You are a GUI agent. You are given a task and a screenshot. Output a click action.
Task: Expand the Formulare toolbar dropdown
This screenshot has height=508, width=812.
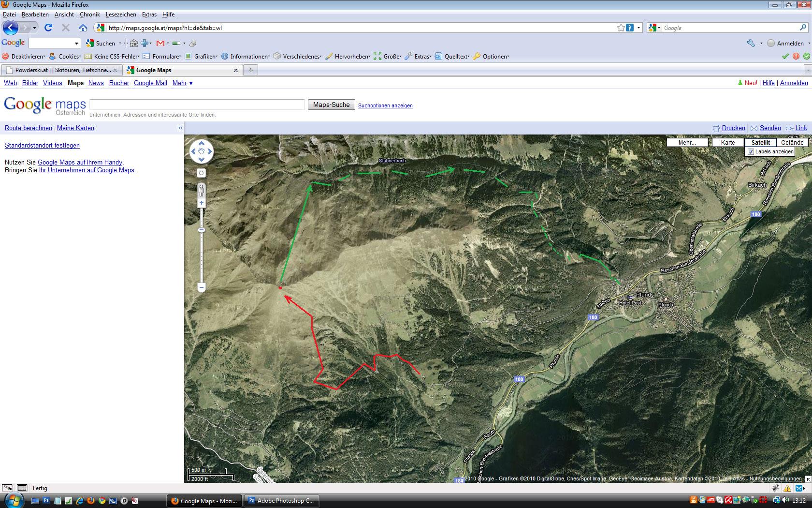[x=162, y=57]
